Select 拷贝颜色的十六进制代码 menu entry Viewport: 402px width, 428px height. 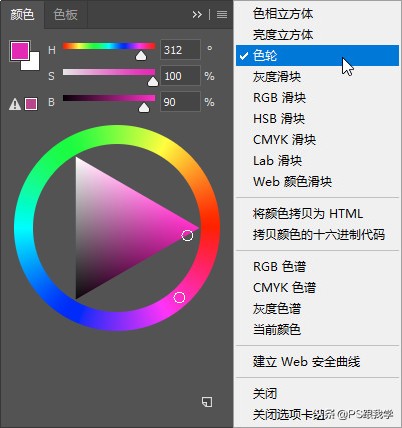[317, 235]
